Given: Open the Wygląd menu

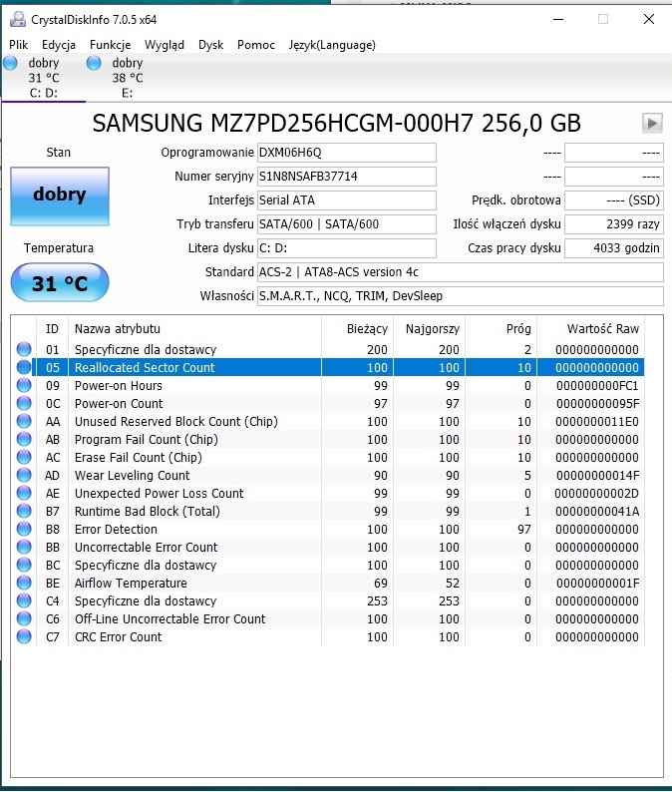Looking at the screenshot, I should click(x=165, y=45).
